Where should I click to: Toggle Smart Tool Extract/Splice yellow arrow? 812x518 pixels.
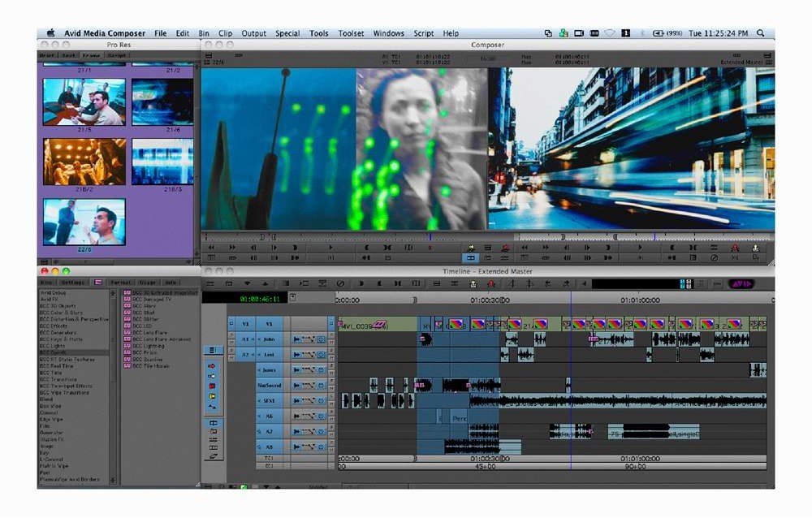pos(212,376)
